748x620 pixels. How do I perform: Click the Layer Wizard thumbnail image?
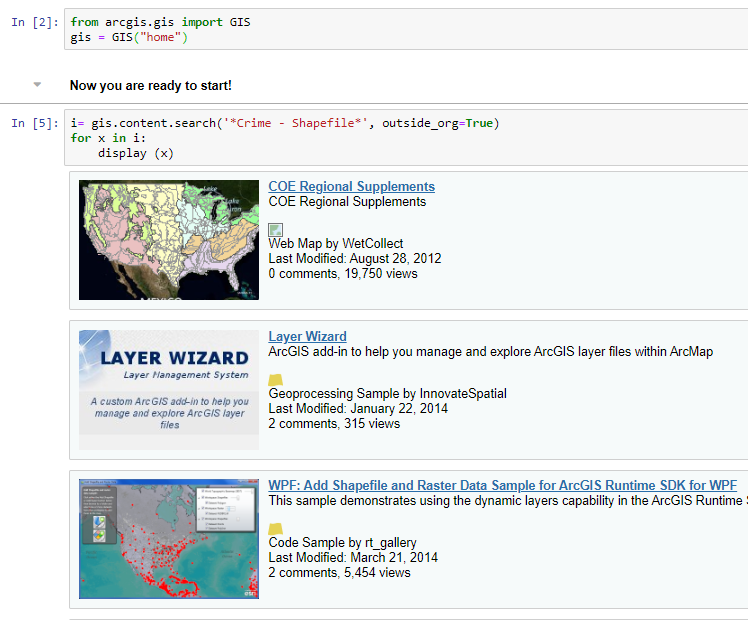(x=169, y=390)
